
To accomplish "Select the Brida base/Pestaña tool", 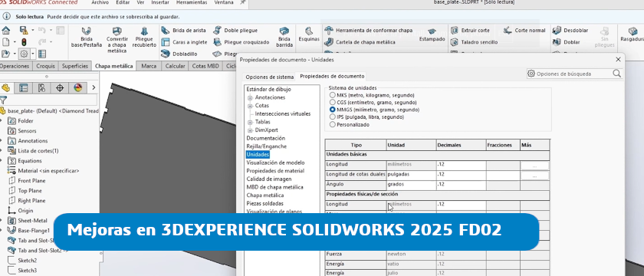I will click(86, 37).
